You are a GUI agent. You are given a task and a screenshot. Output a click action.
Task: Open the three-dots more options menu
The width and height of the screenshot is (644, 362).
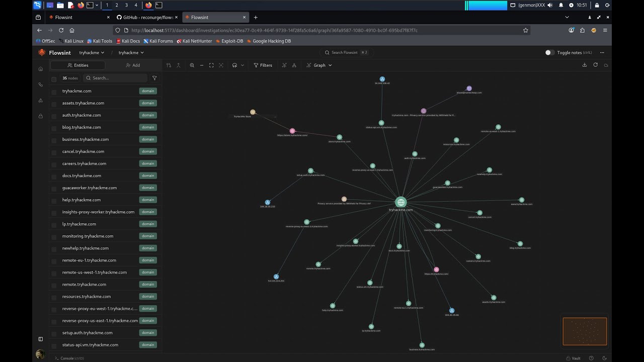[x=602, y=52]
